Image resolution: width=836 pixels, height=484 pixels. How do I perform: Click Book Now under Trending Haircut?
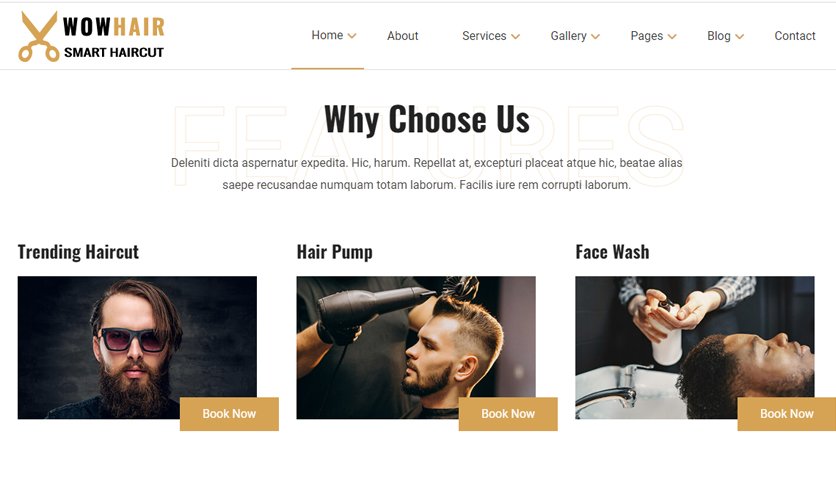(229, 414)
